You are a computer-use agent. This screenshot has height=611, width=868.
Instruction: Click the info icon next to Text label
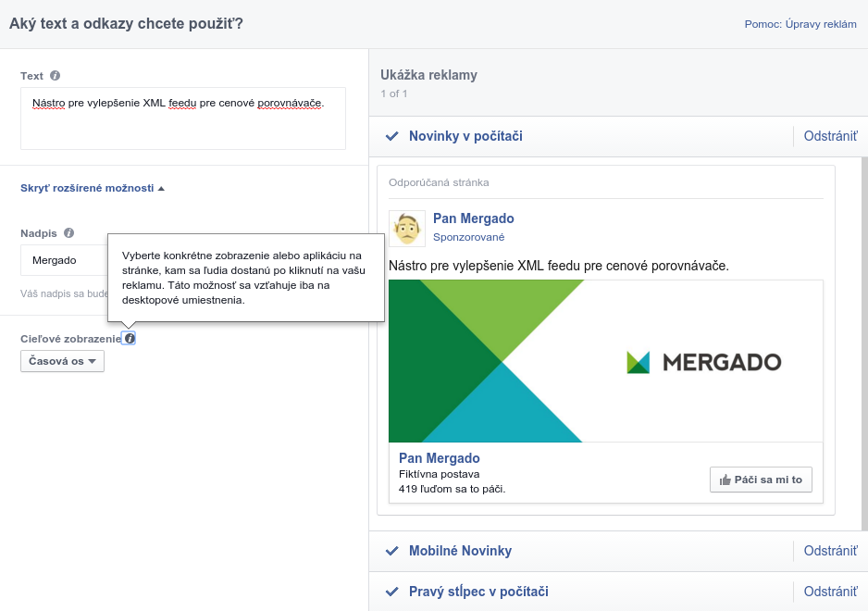[55, 76]
